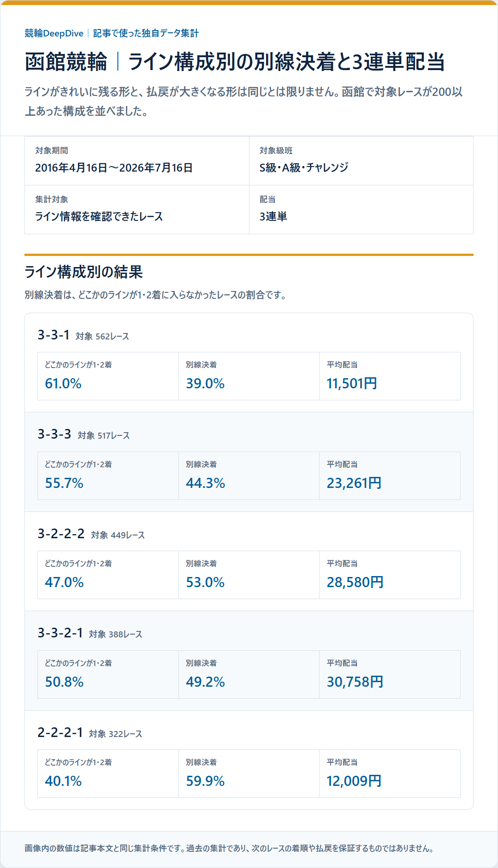Image resolution: width=498 pixels, height=868 pixels.
Task: Select the 61.0% value for 3-3-1
Action: click(x=63, y=383)
